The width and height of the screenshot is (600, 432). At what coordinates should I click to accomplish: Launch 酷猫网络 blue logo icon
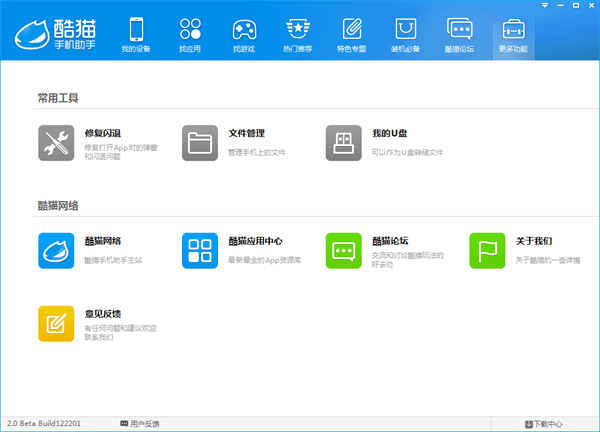click(x=55, y=251)
